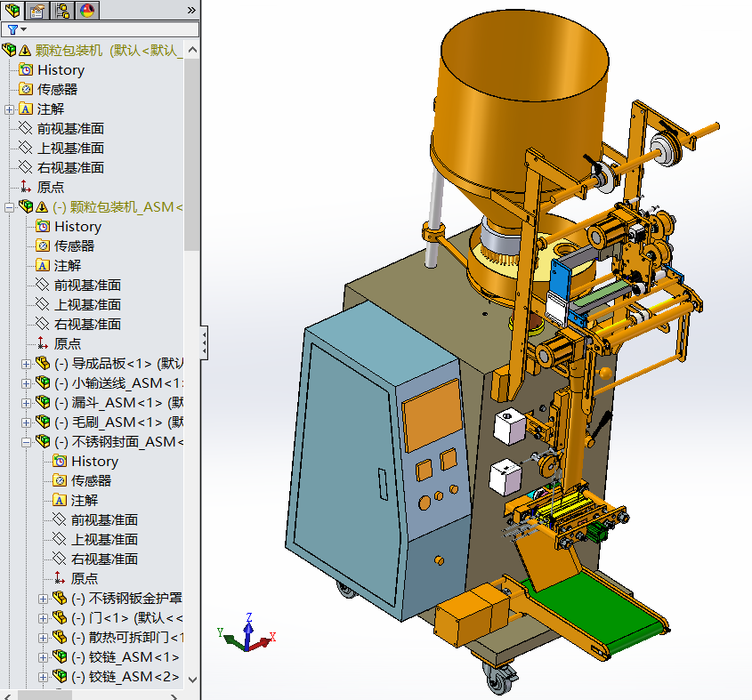Screen dimensions: 752x700
Task: Select the 不锈钢钣金护罩 part icon
Action: 60,598
